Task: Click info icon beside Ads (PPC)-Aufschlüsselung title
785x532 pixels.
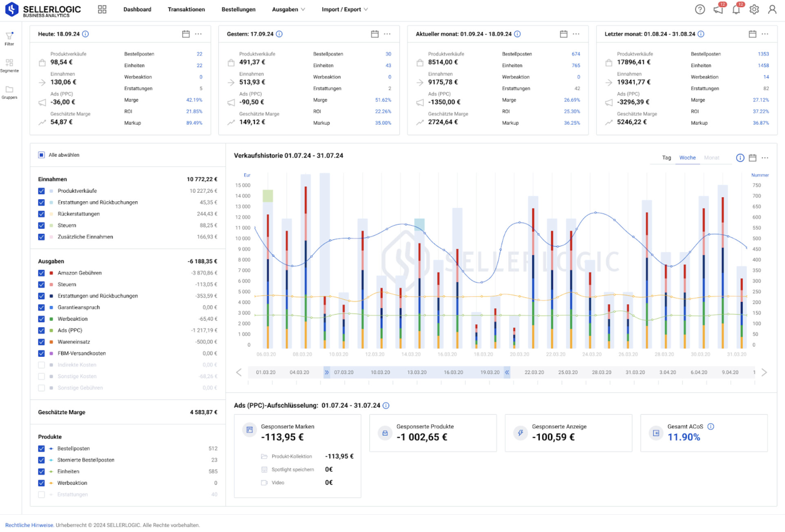Action: pyautogui.click(x=386, y=405)
